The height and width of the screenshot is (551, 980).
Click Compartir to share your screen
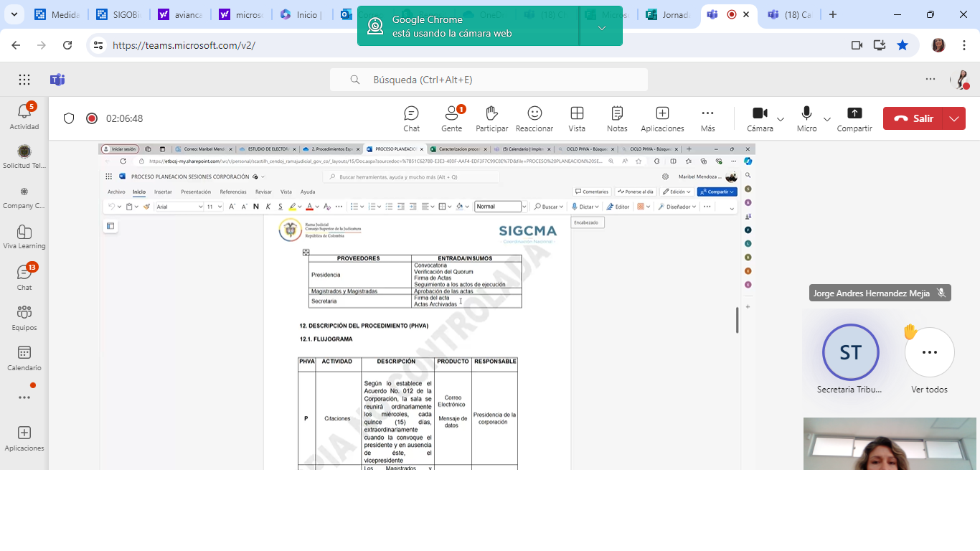point(854,118)
